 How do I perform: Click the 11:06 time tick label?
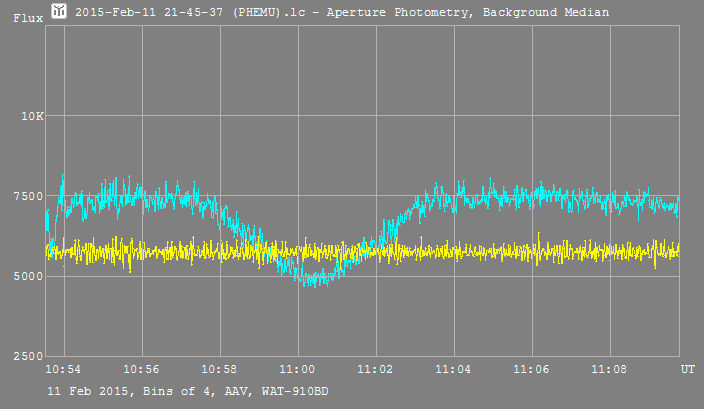coord(532,370)
